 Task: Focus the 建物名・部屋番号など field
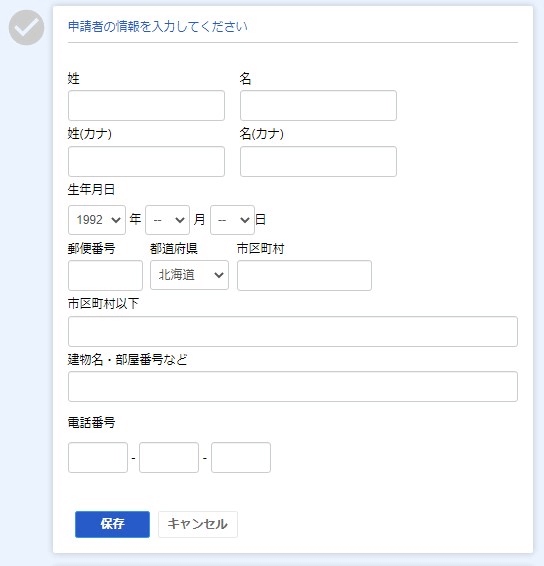[293, 387]
